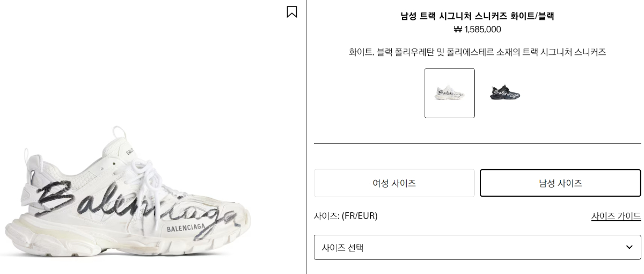
Task: Click the price ₩ 1,585,000
Action: (x=477, y=30)
